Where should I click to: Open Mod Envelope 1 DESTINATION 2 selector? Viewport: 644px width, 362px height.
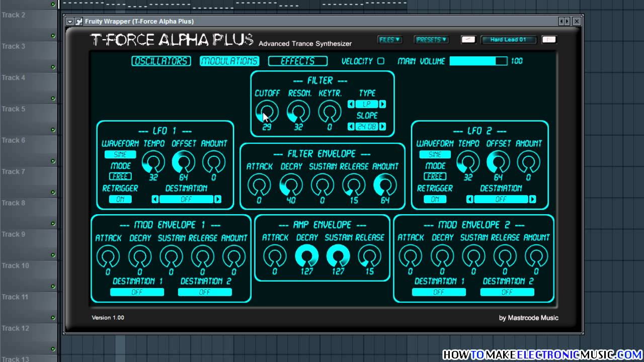(205, 292)
